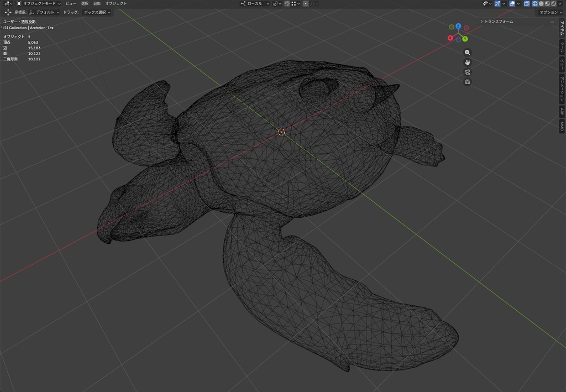Switch perspective/orthographic with grid icon
Screen dimensions: 566x392
[468, 82]
